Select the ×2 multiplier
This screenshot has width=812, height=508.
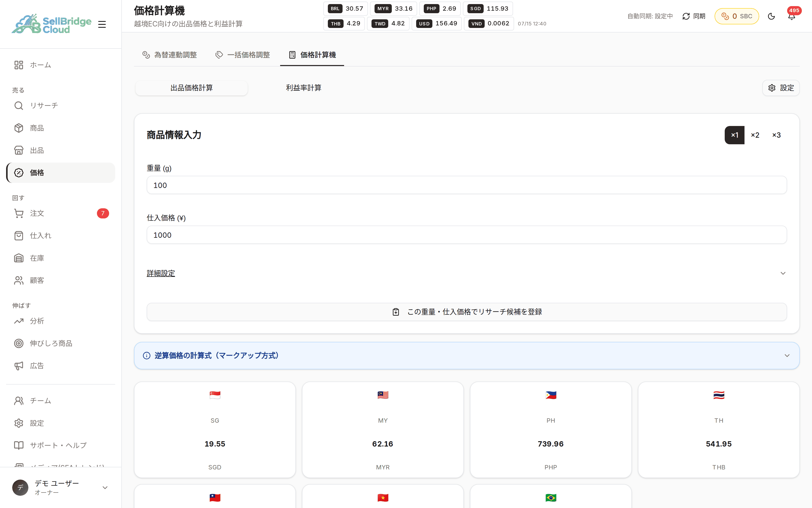coord(755,135)
